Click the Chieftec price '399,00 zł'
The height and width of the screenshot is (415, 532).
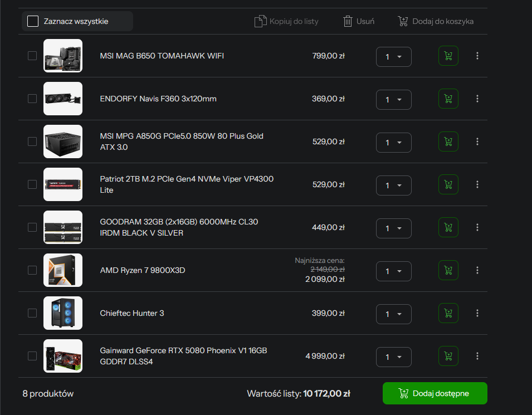[328, 313]
